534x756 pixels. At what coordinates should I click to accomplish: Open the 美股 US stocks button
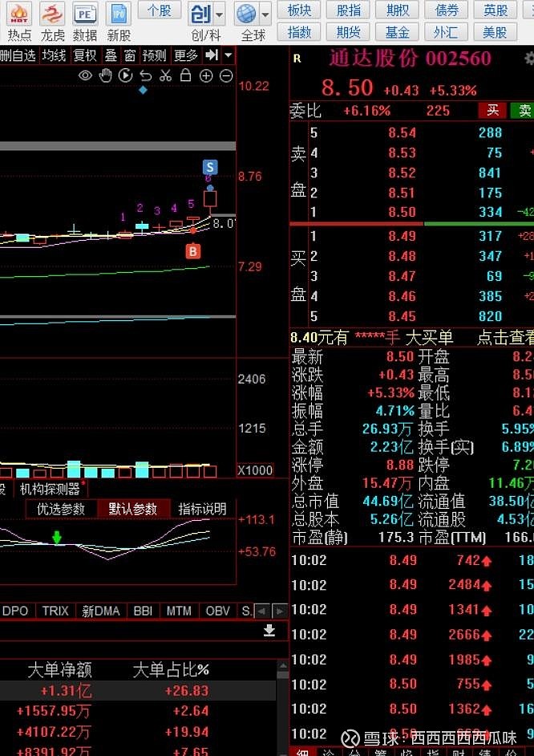(496, 32)
